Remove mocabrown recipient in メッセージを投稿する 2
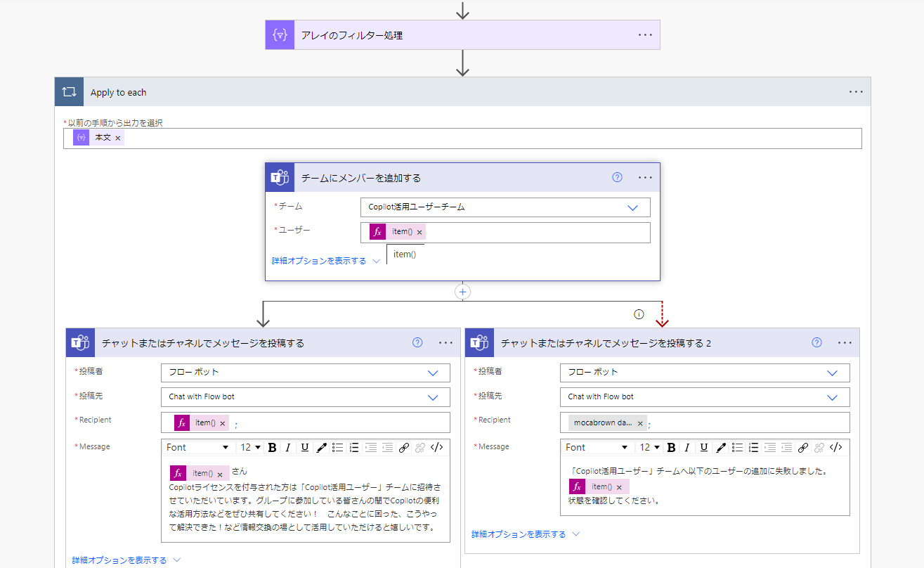The width and height of the screenshot is (924, 568). tap(639, 423)
